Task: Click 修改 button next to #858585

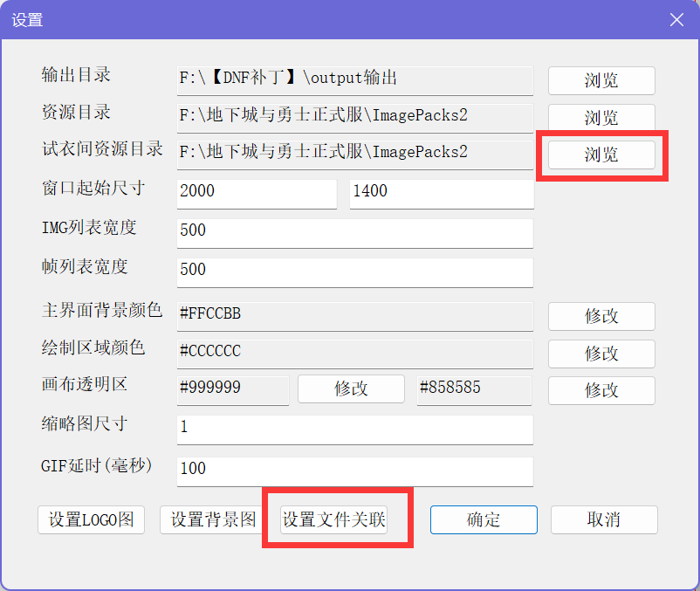Action: (x=601, y=390)
